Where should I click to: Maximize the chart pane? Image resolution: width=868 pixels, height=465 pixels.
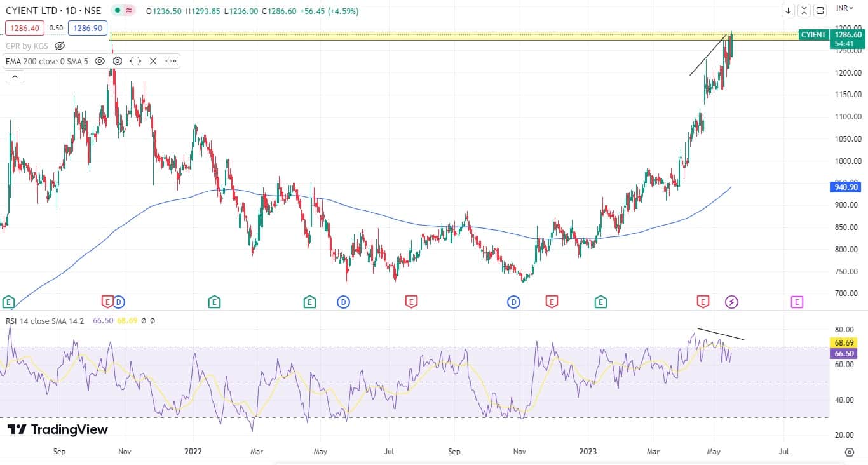[x=820, y=10]
